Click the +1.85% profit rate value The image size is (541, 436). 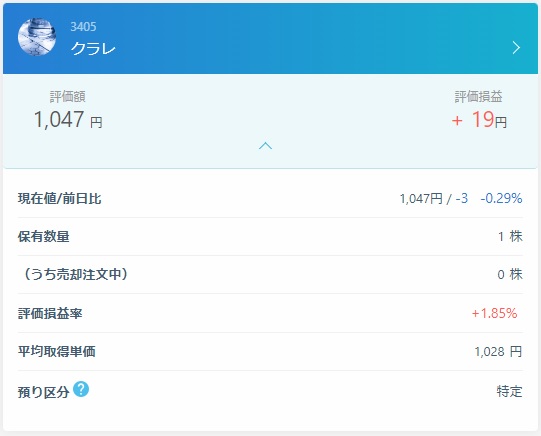tap(494, 313)
